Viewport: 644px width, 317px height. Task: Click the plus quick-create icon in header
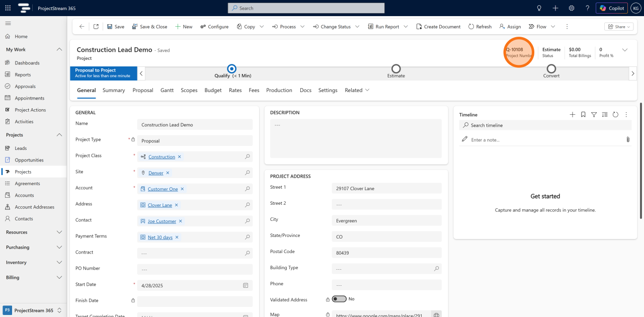pyautogui.click(x=555, y=8)
